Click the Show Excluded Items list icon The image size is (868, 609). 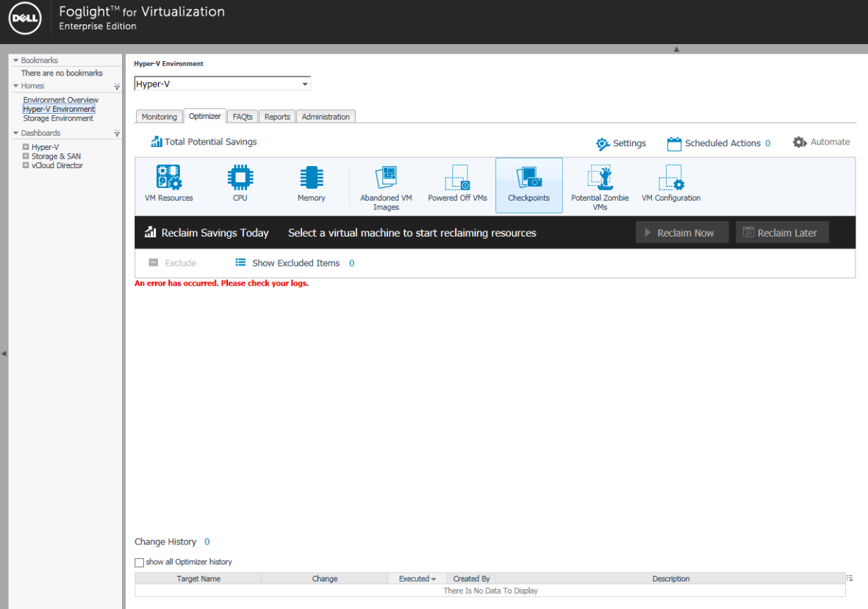click(x=240, y=262)
